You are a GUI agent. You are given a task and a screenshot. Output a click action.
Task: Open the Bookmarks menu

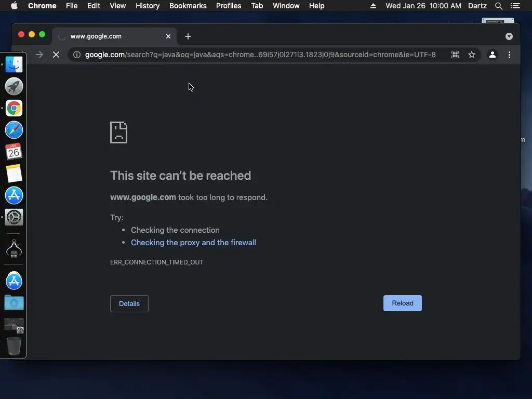(x=188, y=6)
